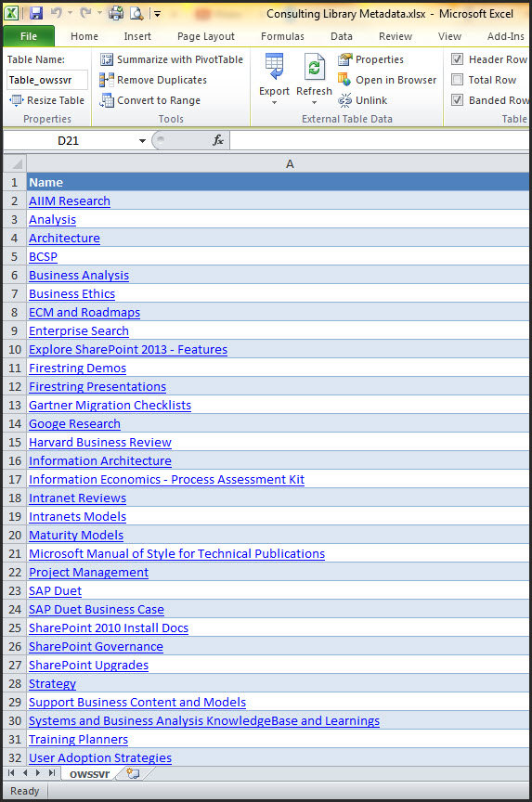Go to last sheet navigation arrow
The height and width of the screenshot is (802, 532).
coord(51,773)
